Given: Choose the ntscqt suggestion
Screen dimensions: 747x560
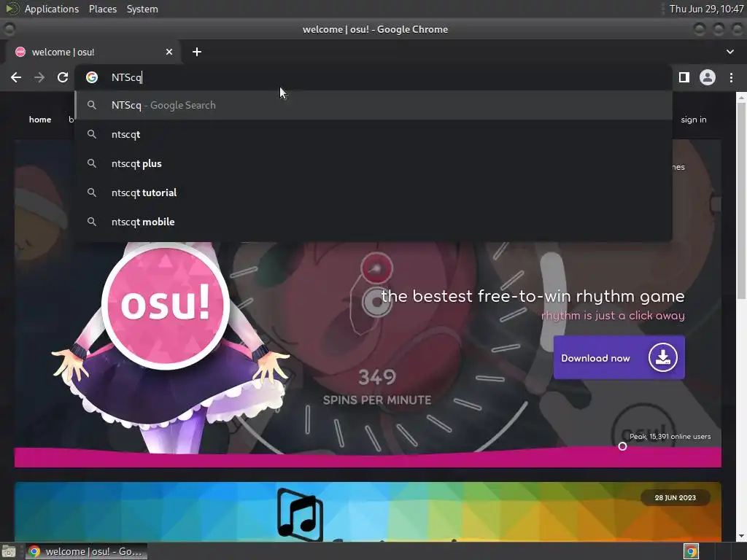Looking at the screenshot, I should (373, 134).
